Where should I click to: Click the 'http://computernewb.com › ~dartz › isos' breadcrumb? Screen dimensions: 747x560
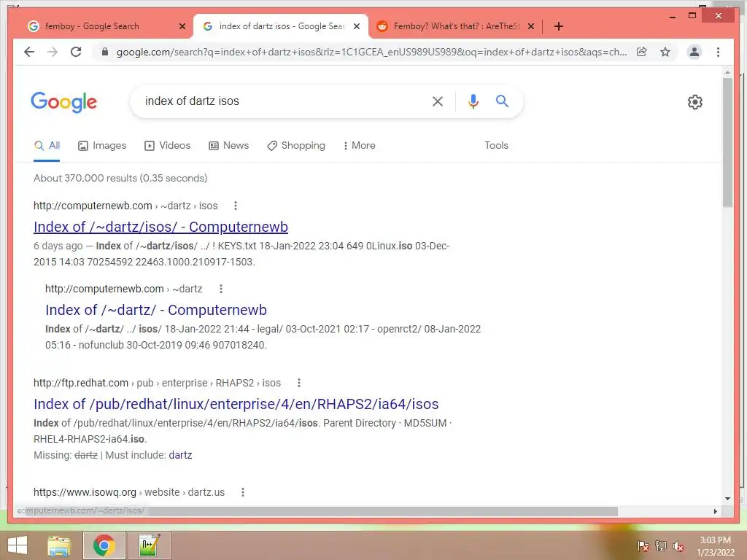click(125, 206)
